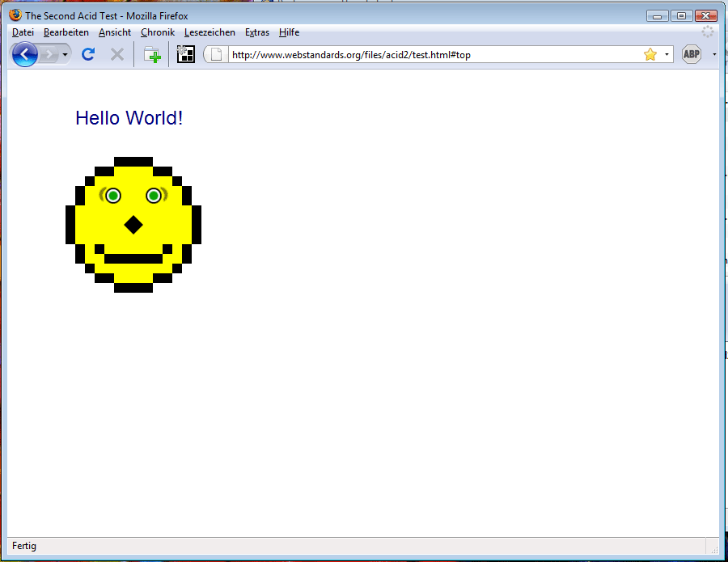Image resolution: width=728 pixels, height=562 pixels.
Task: Click the left green eye of the smiley
Action: (112, 196)
